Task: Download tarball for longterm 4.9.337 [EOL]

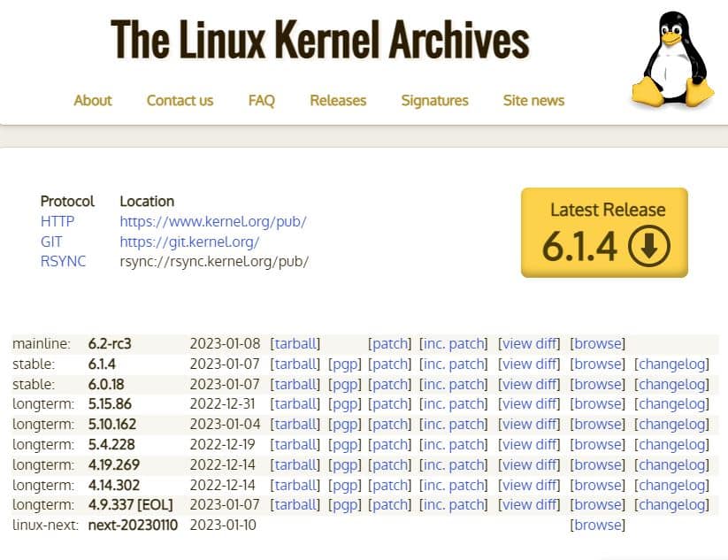Action: 295,505
